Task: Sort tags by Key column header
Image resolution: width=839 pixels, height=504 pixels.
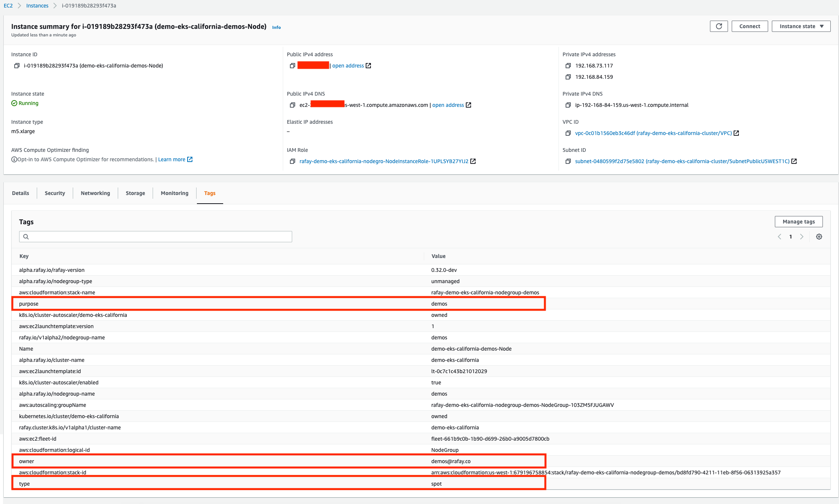Action: (x=24, y=256)
